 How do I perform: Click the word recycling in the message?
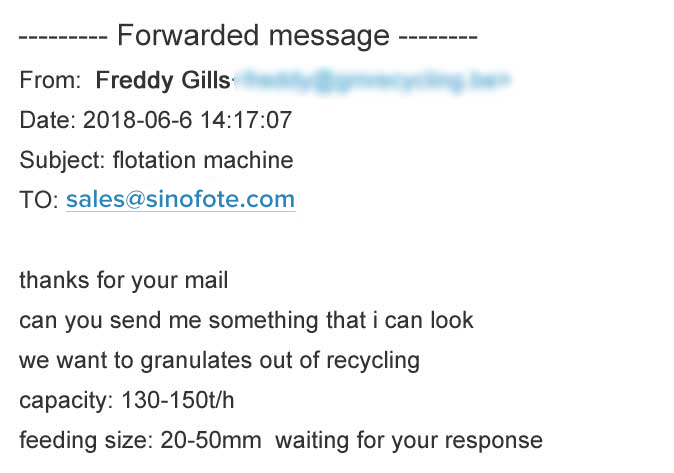pyautogui.click(x=373, y=361)
